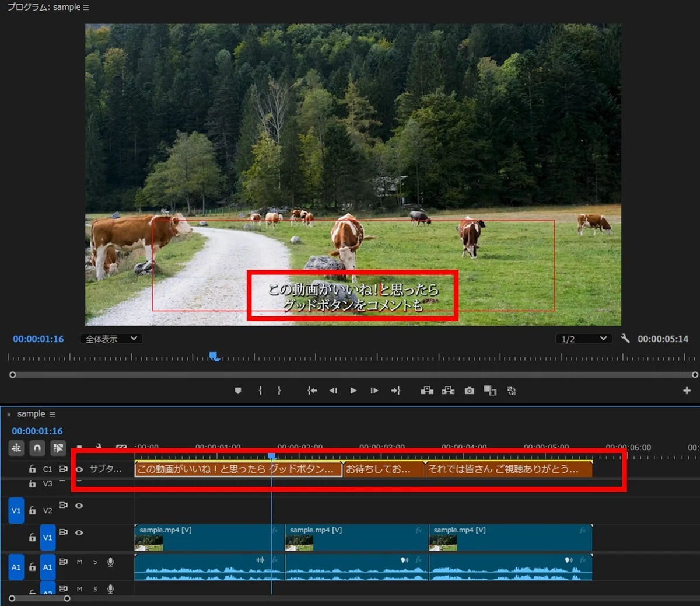The width and height of the screenshot is (700, 606).
Task: Toggle the lock on track V1
Action: pyautogui.click(x=32, y=537)
